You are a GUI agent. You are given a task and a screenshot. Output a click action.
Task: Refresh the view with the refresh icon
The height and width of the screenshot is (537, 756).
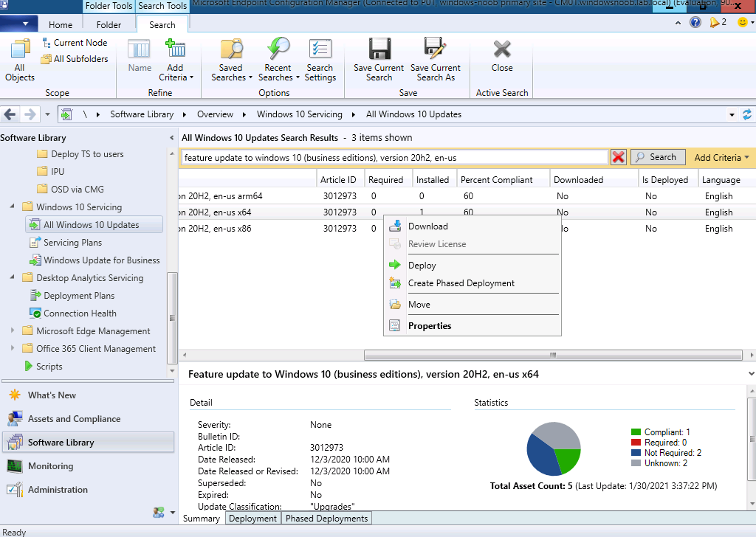pos(747,114)
